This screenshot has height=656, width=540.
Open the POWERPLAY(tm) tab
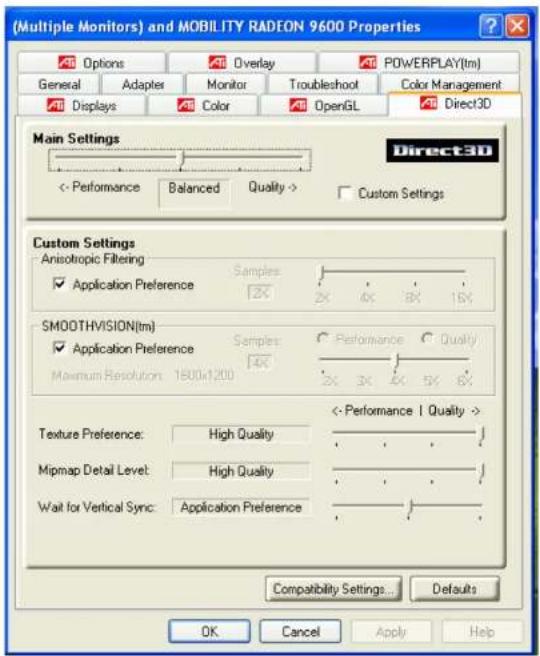[419, 63]
